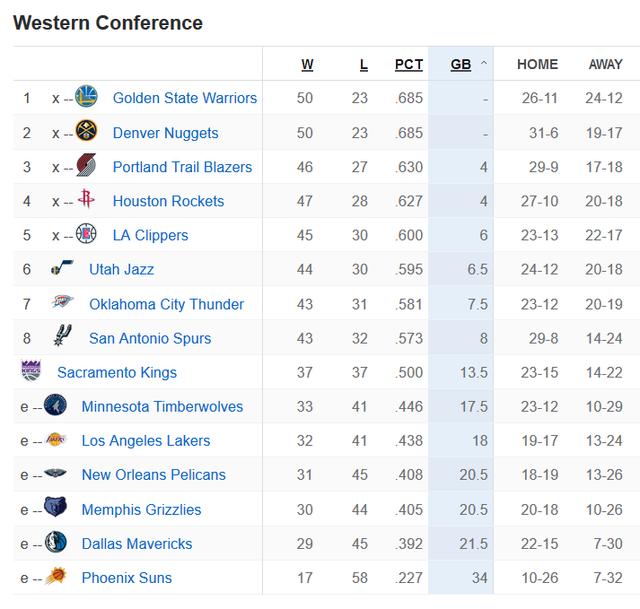Click the GB column header
Image resolution: width=640 pixels, height=609 pixels.
461,64
